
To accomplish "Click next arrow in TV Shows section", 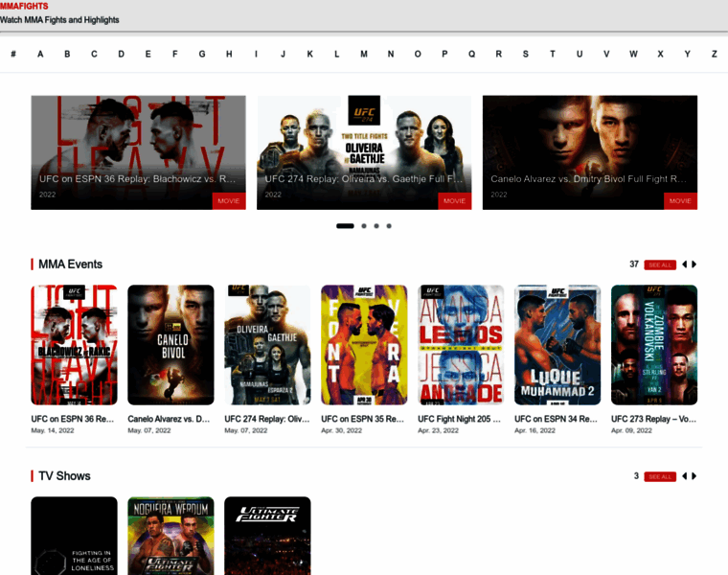I will coord(694,476).
